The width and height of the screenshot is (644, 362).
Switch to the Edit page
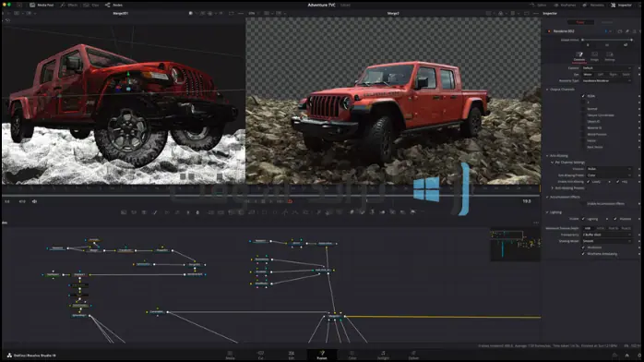point(292,355)
